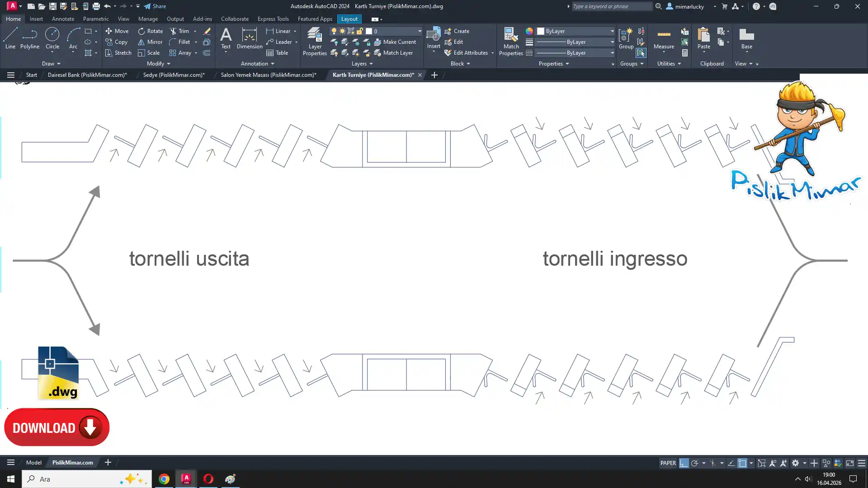This screenshot has width=868, height=488.
Task: Click the Insert block icon
Action: (x=433, y=35)
